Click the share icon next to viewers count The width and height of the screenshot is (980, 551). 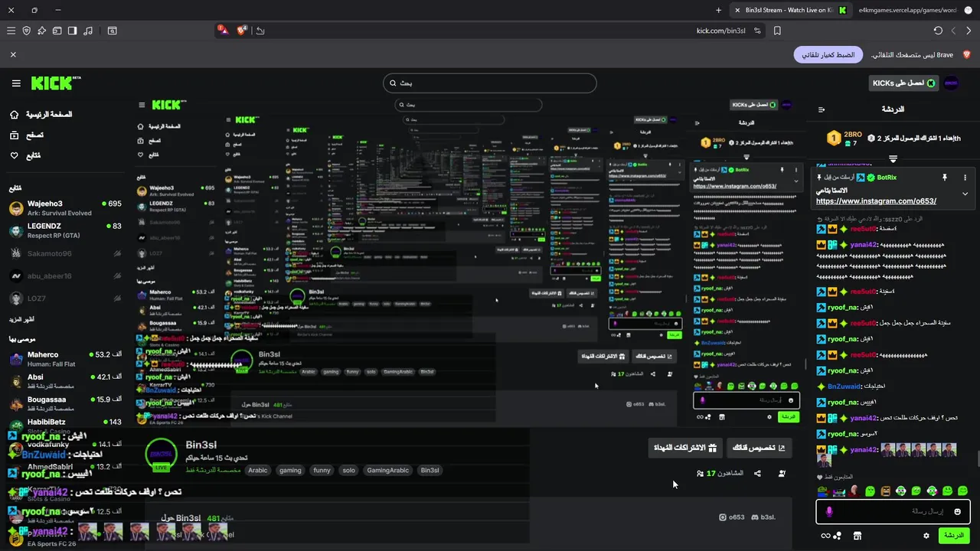pos(757,474)
